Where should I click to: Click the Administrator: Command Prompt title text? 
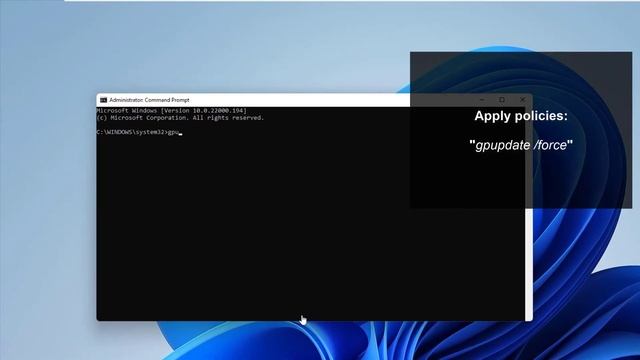[x=149, y=100]
